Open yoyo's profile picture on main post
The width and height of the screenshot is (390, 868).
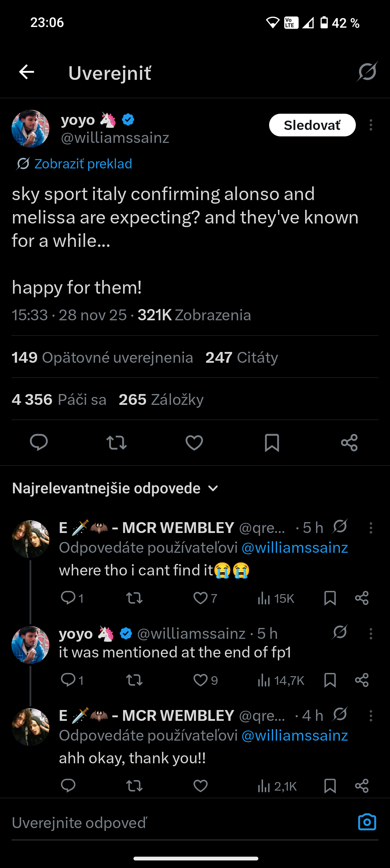31,128
